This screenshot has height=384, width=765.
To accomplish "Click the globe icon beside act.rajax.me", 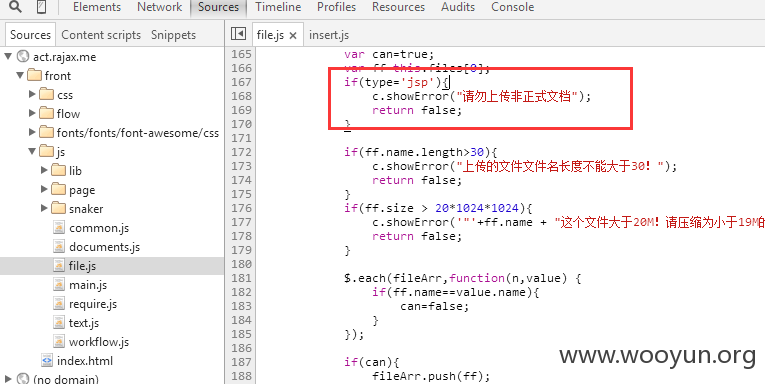I will [x=22, y=57].
